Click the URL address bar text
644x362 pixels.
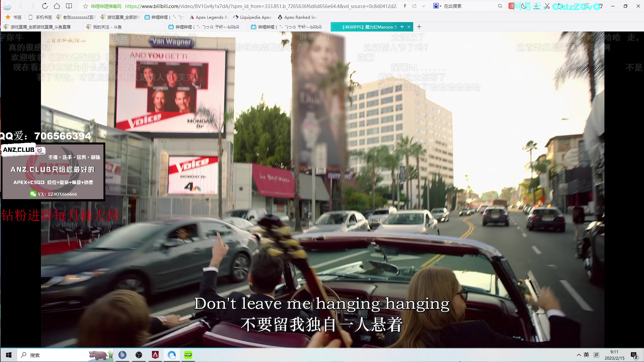click(x=261, y=6)
